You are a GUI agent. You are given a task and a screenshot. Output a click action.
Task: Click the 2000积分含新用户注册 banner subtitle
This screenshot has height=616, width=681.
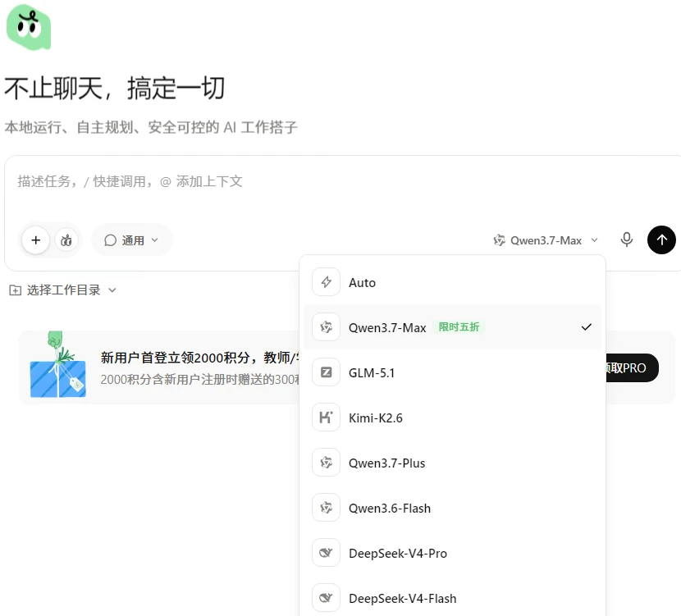click(x=199, y=380)
